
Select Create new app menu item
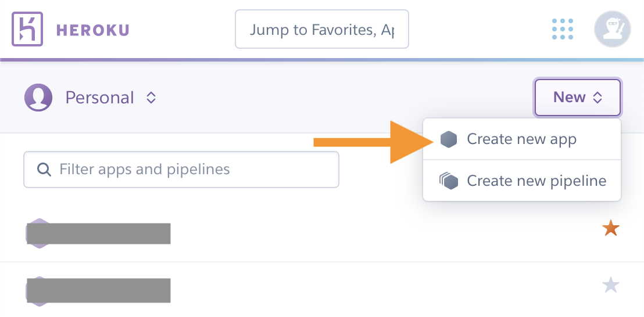(x=521, y=139)
